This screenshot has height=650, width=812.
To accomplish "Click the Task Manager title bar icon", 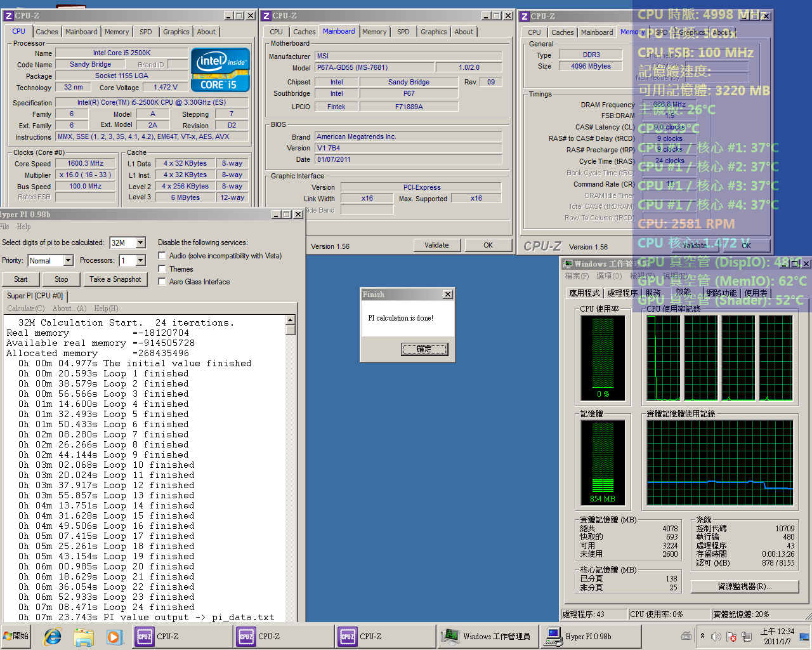I will point(568,263).
